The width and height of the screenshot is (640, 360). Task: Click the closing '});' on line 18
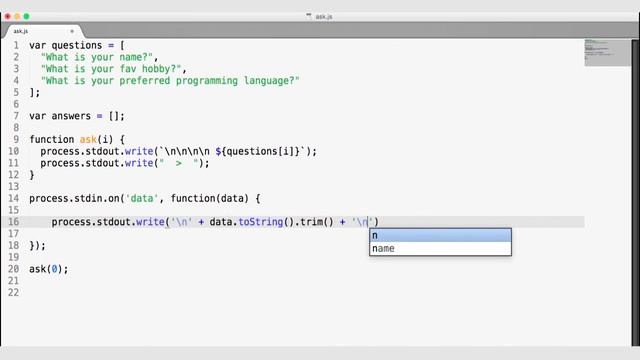tap(38, 246)
